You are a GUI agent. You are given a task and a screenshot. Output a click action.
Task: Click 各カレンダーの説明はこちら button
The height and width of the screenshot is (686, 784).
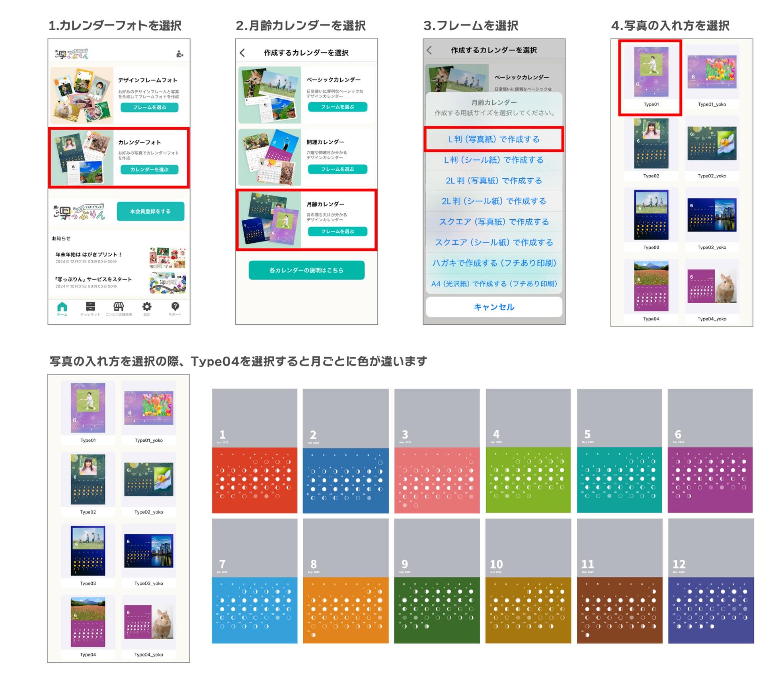pyautogui.click(x=306, y=270)
